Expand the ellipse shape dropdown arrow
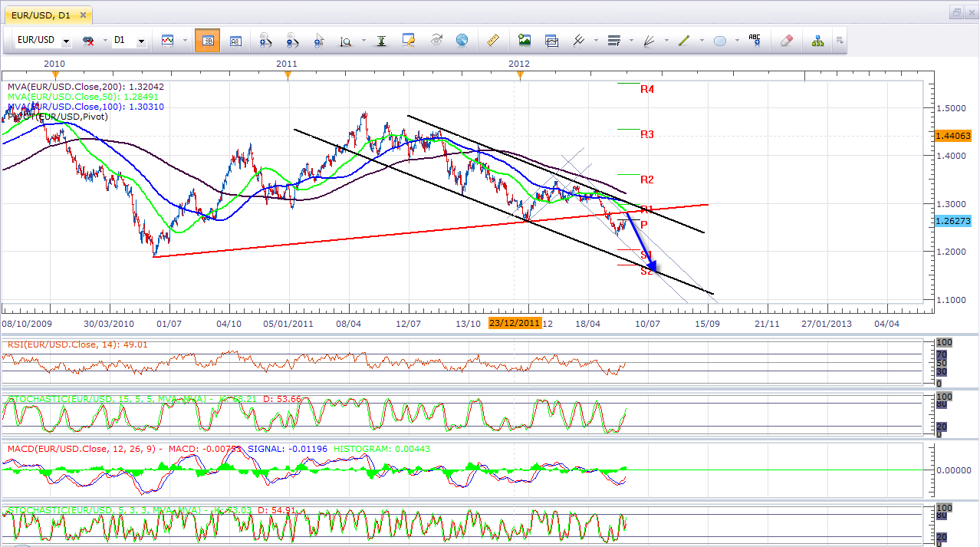The height and width of the screenshot is (547, 980). 737,41
